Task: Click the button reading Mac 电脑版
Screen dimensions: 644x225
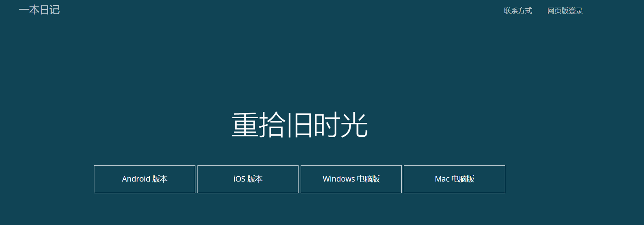Action: [454, 179]
